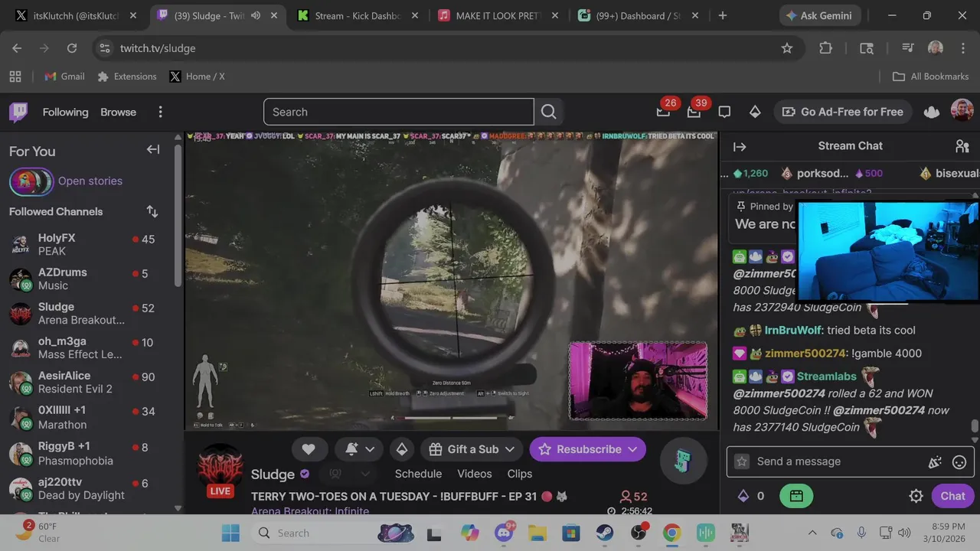This screenshot has height=551, width=980.
Task: Switch to the MAKE IT LOOK PRETTY music tab
Action: point(498,15)
